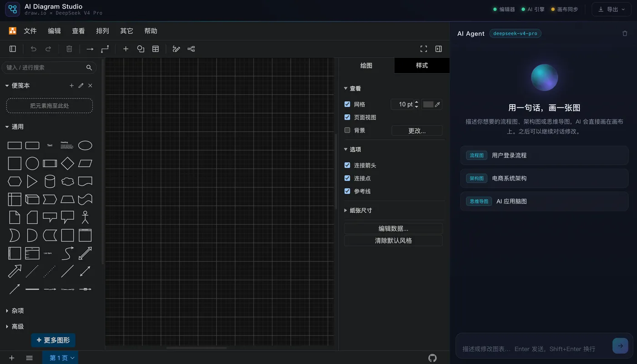
Task: Click the 更多图形 button
Action: [53, 340]
